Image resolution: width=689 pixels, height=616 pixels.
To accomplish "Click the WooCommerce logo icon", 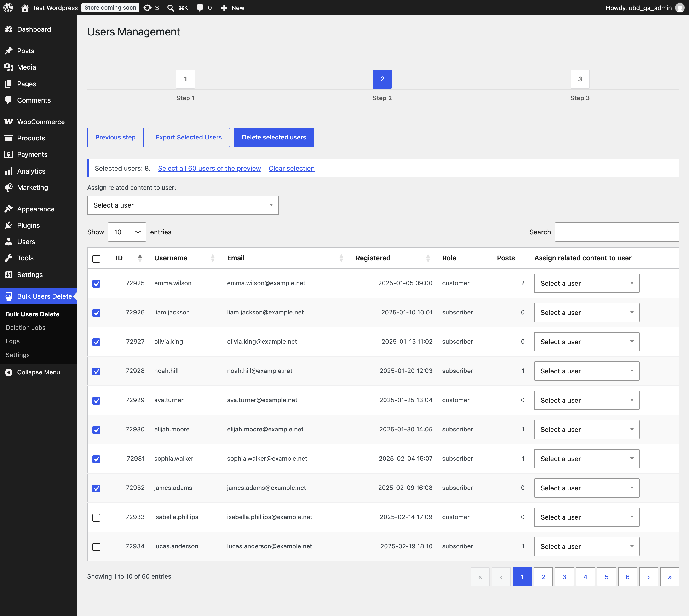I will tap(9, 122).
